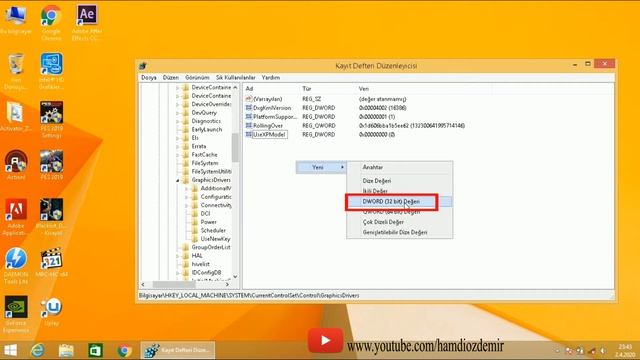640x360 pixels.
Task: Open the Recycle Bin desktop icon
Action: click(x=16, y=71)
